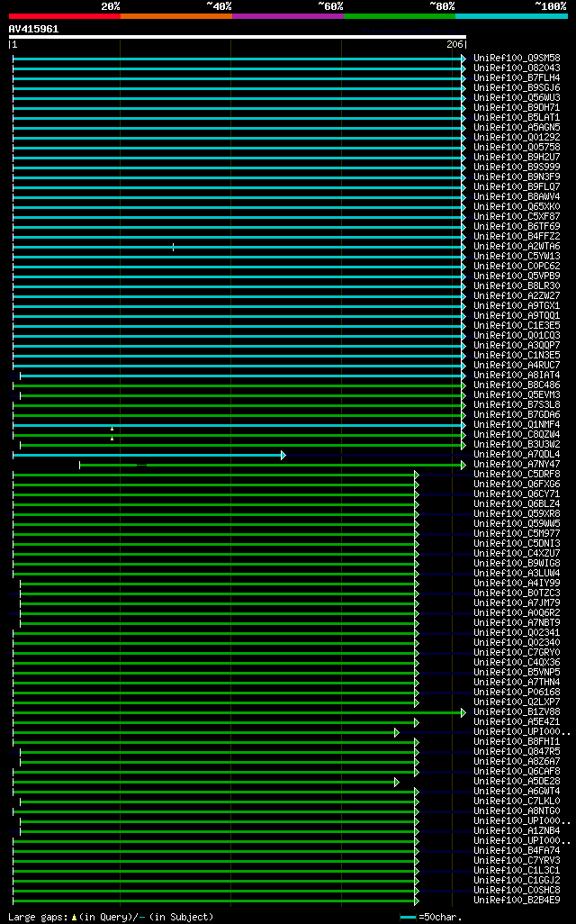Open hit UniRef100_B9SGJ6
The image size is (576, 924).
tap(517, 87)
